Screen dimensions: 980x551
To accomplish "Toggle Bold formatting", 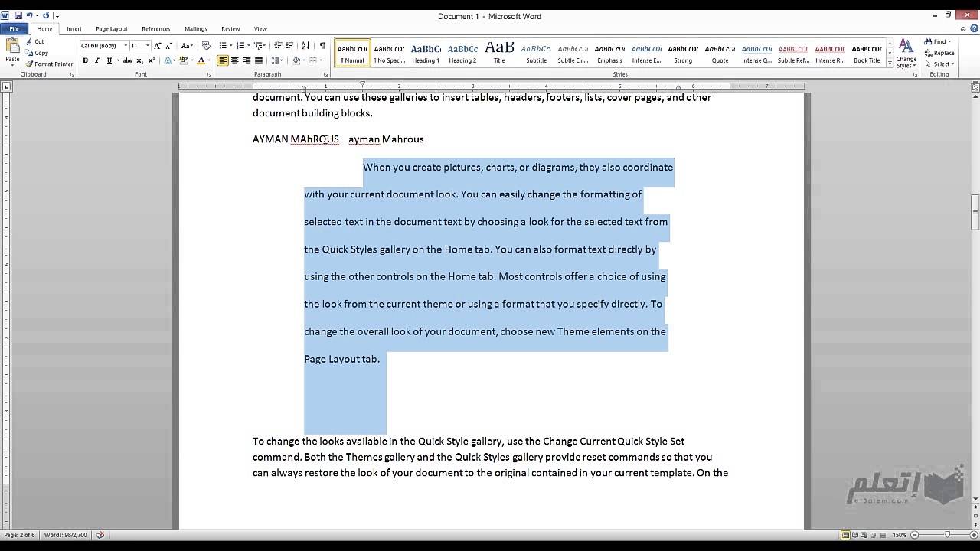I will pyautogui.click(x=85, y=60).
